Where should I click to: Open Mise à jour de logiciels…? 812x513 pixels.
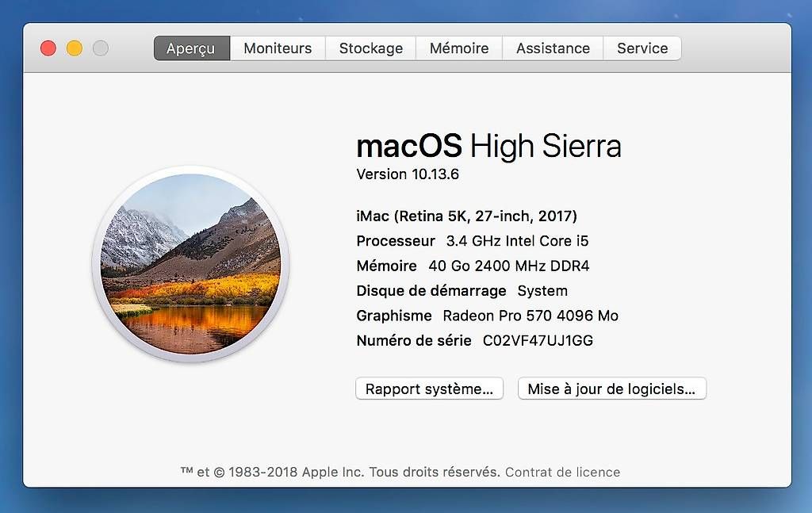(611, 389)
